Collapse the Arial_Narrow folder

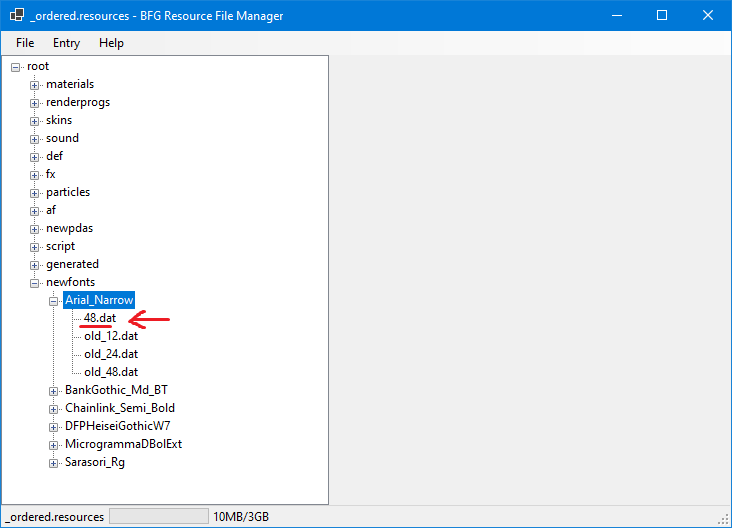[x=54, y=301]
